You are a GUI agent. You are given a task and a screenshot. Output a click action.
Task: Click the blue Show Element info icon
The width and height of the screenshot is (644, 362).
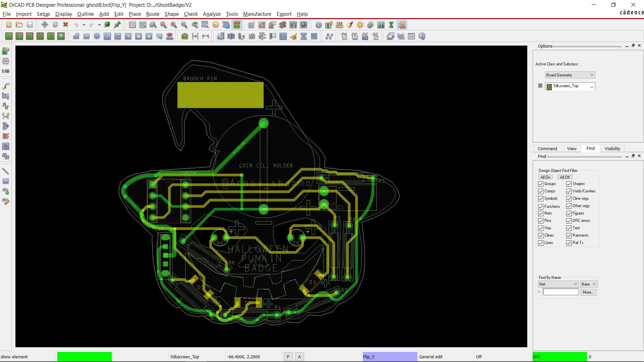[x=318, y=25]
